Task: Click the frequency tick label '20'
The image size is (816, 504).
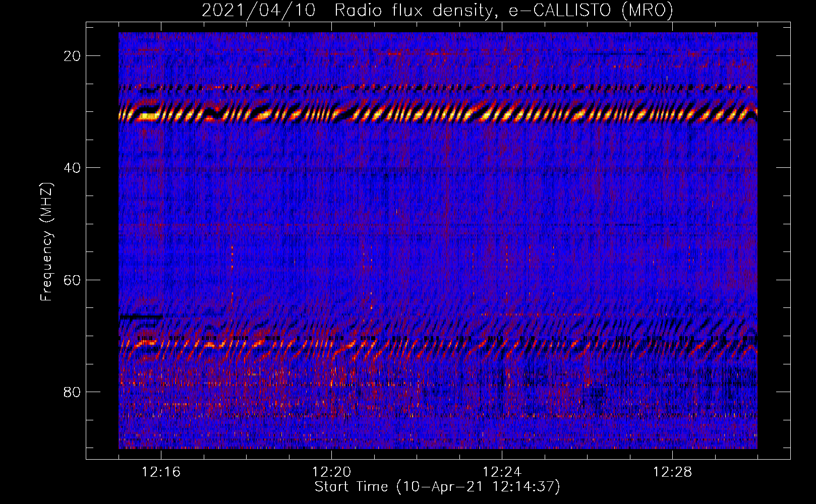Action: pyautogui.click(x=73, y=56)
